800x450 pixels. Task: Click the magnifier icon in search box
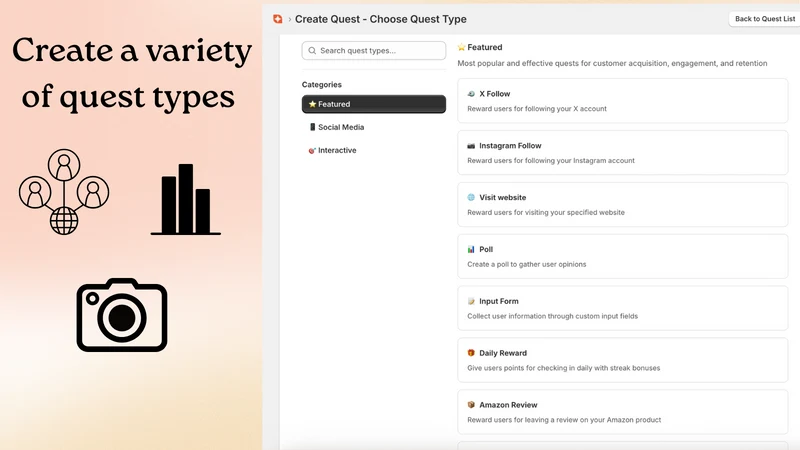312,51
